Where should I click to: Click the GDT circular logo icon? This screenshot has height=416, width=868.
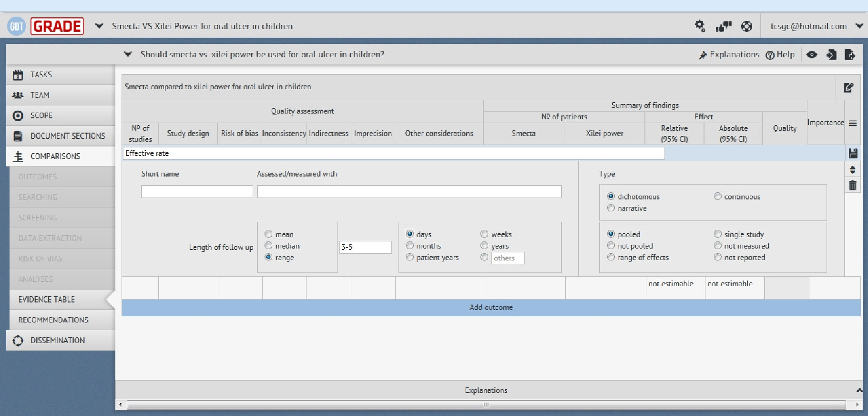point(16,26)
